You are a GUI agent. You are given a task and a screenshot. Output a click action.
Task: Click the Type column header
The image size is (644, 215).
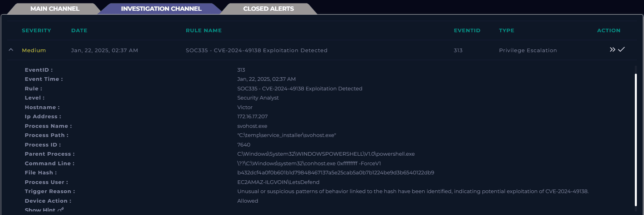(506, 31)
